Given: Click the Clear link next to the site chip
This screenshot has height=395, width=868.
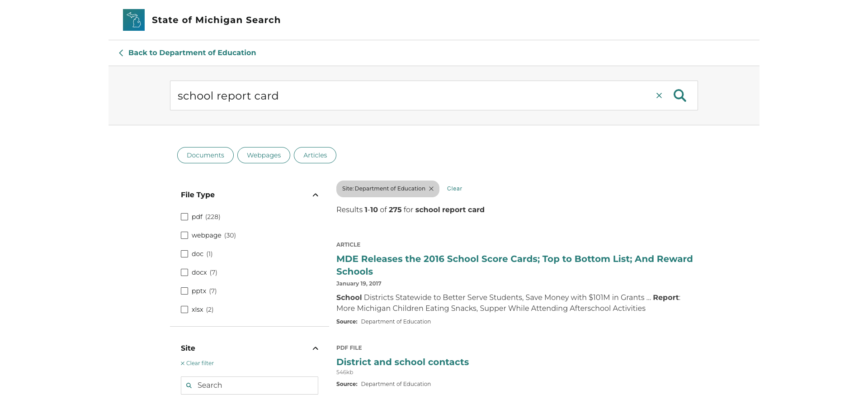Looking at the screenshot, I should click(x=454, y=189).
